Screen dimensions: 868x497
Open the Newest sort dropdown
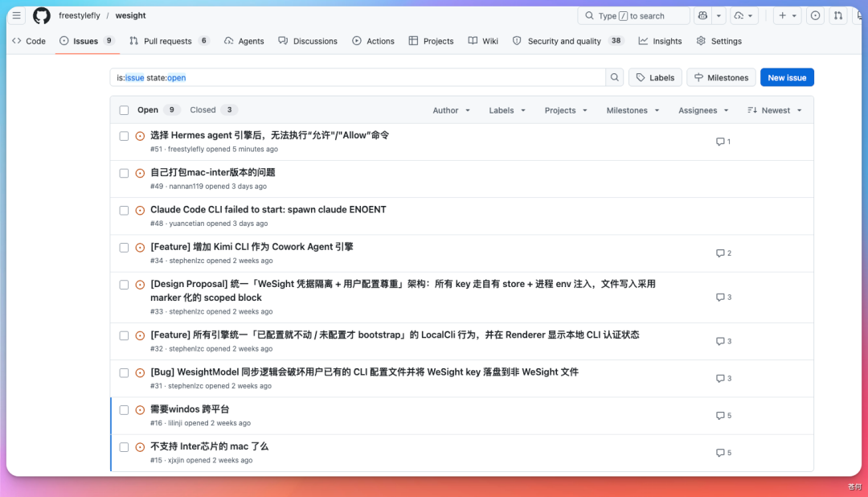click(775, 110)
